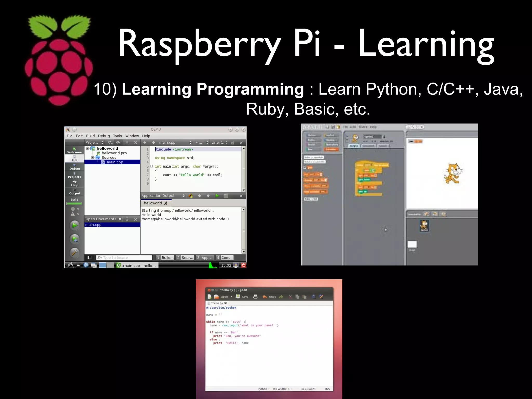Click the Print icon in gedit toolbar
This screenshot has width=532, height=399.
coord(255,297)
